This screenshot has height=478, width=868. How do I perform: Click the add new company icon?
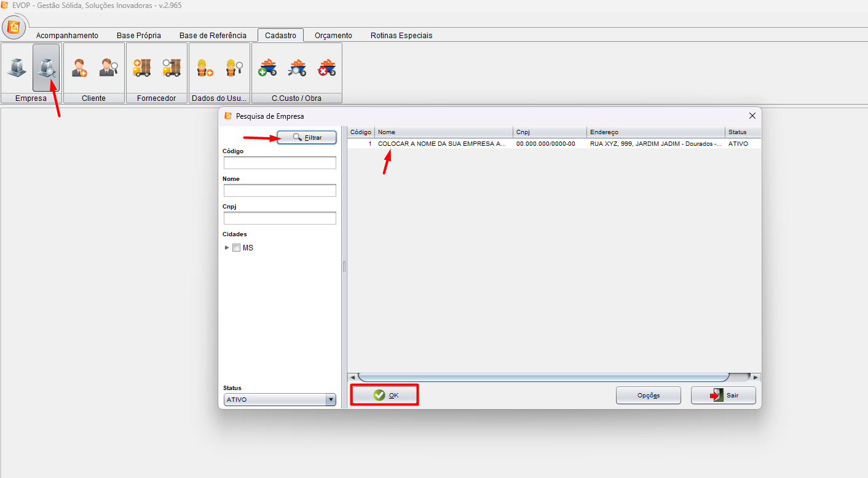[x=17, y=68]
